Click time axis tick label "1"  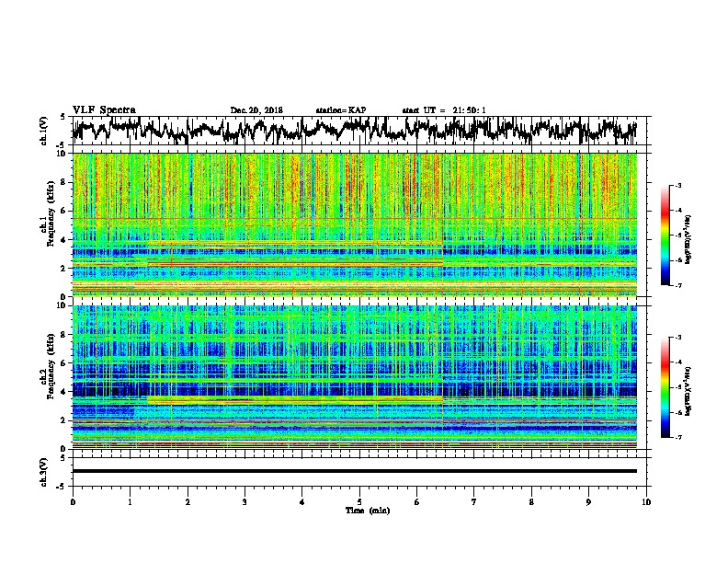tap(130, 502)
